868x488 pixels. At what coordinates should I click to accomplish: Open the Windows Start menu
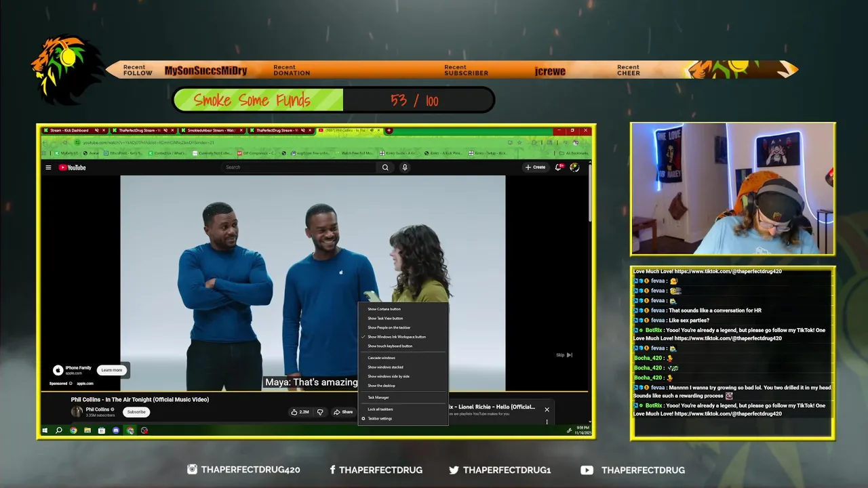point(45,430)
